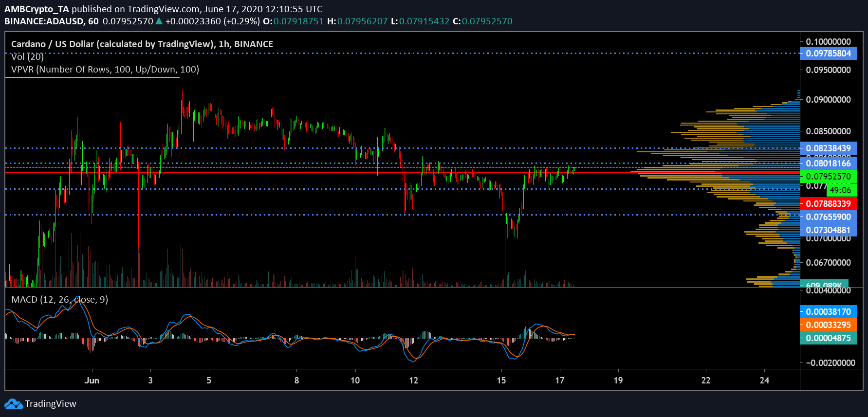Viewport: 868px width, 417px height.
Task: Click the red 0.07888339 price label
Action: coord(828,204)
